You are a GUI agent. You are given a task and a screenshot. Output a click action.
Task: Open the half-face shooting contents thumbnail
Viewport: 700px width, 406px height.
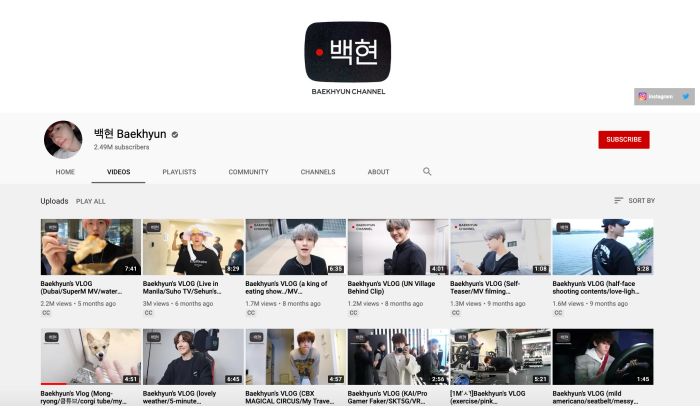point(603,247)
